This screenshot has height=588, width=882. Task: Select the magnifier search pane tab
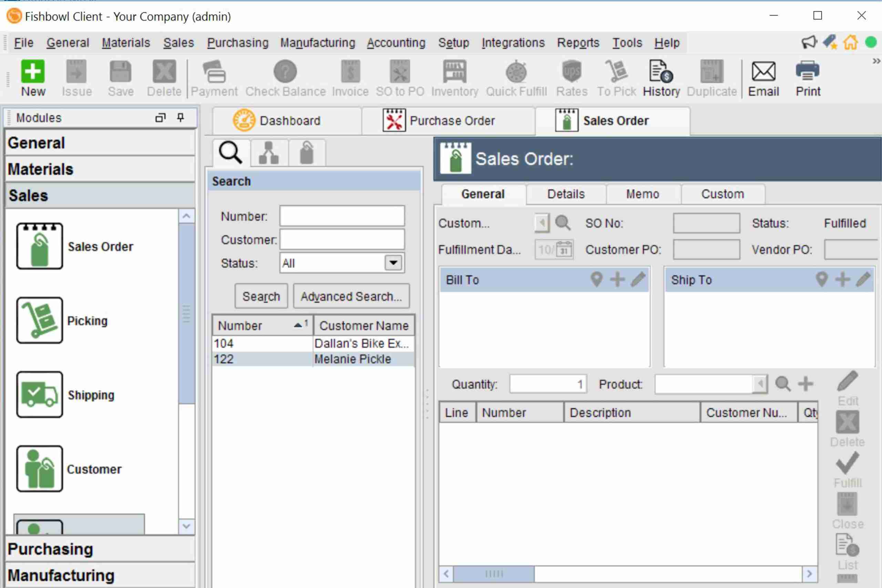click(231, 153)
